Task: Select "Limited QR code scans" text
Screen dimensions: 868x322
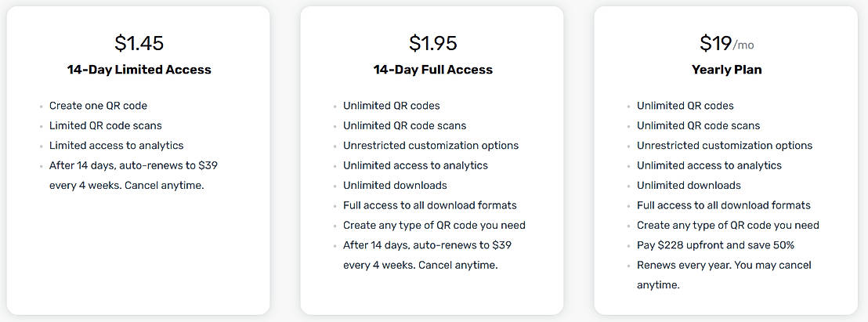Action: (x=106, y=125)
